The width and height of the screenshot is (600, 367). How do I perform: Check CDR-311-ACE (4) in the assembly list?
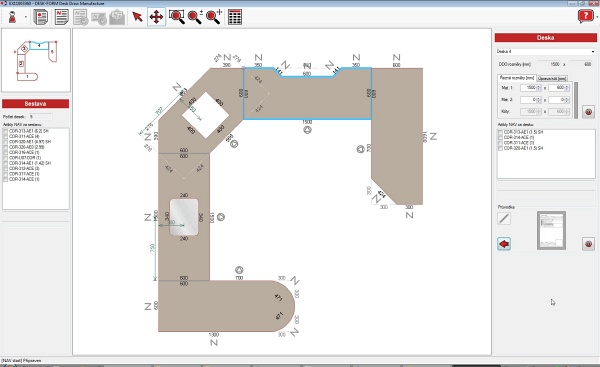point(5,137)
